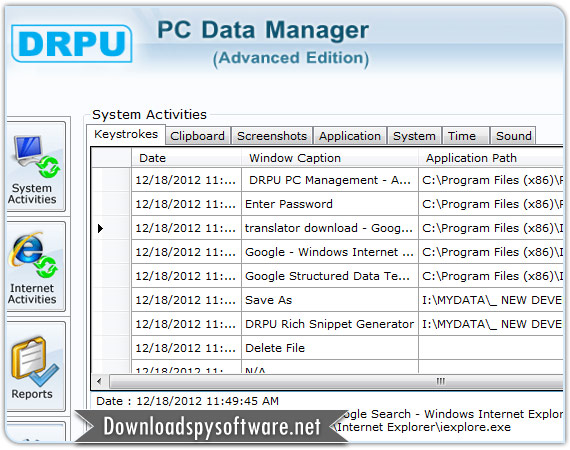The height and width of the screenshot is (450, 570).
Task: Select the 'Delete File' caption cell
Action: tap(330, 348)
